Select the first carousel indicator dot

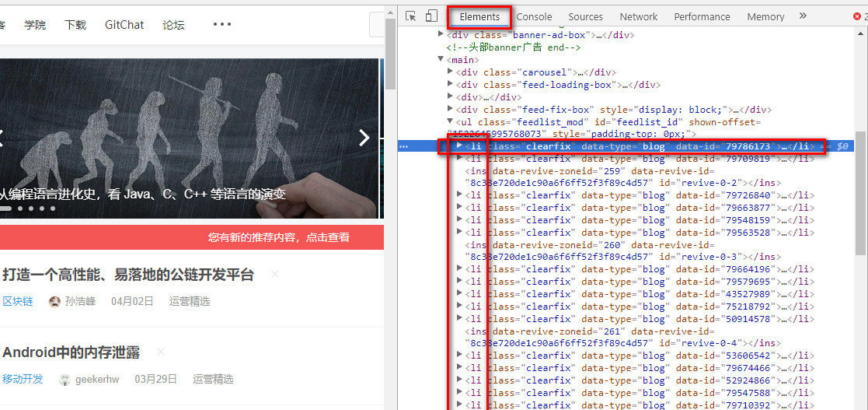(x=5, y=209)
